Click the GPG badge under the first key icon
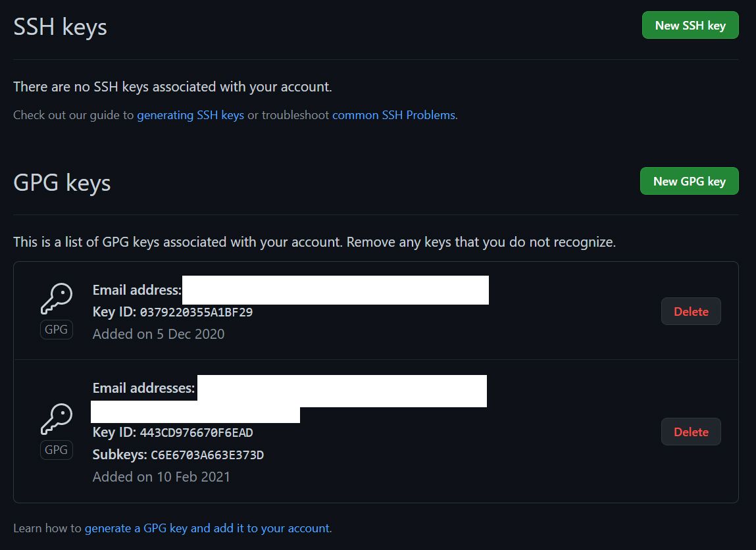 [56, 329]
